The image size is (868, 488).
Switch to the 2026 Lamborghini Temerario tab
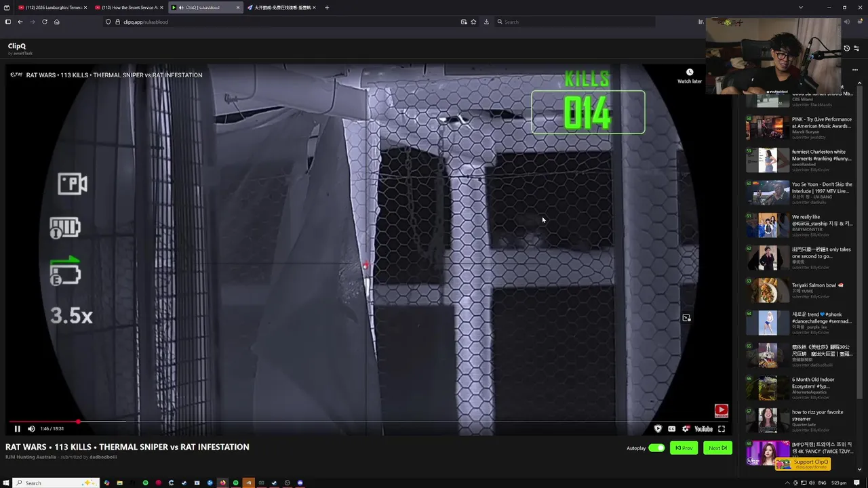pyautogui.click(x=52, y=7)
